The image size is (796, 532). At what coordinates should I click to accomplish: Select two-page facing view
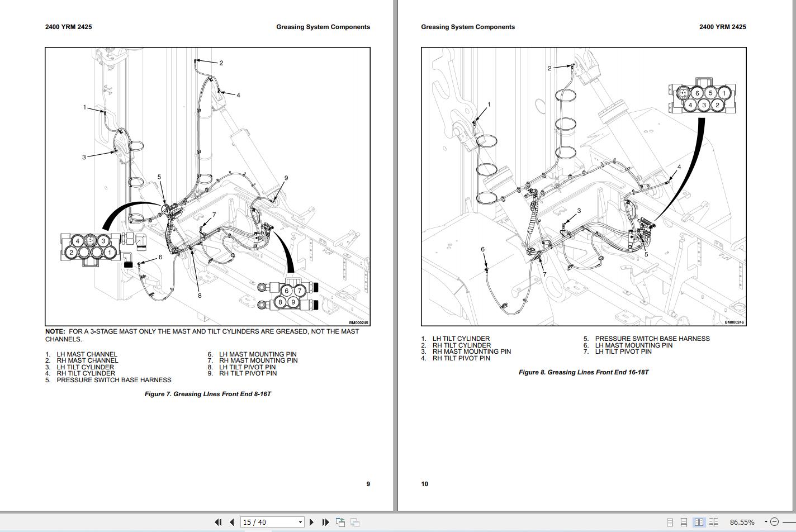[699, 522]
